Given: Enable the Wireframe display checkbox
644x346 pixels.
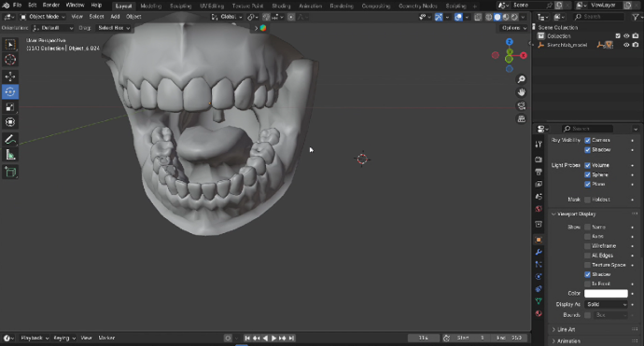Looking at the screenshot, I should click(x=587, y=246).
